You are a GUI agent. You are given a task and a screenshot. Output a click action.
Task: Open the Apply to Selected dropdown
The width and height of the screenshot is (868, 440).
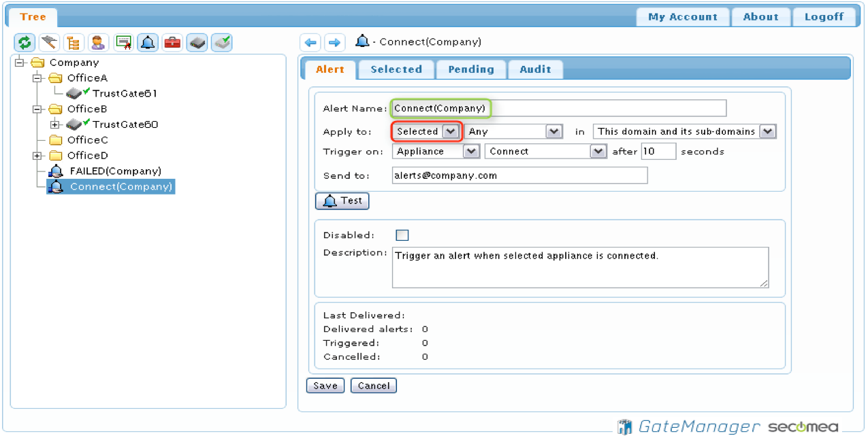coord(427,131)
